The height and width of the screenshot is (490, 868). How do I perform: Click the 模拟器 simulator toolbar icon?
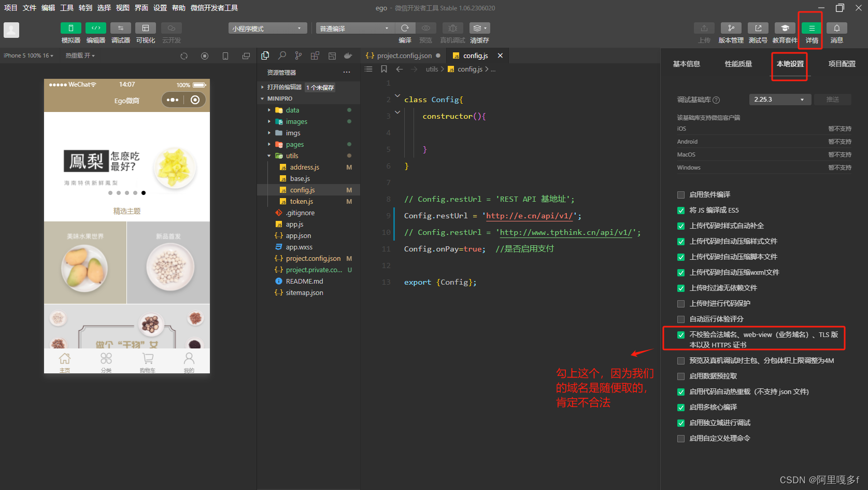(x=70, y=28)
